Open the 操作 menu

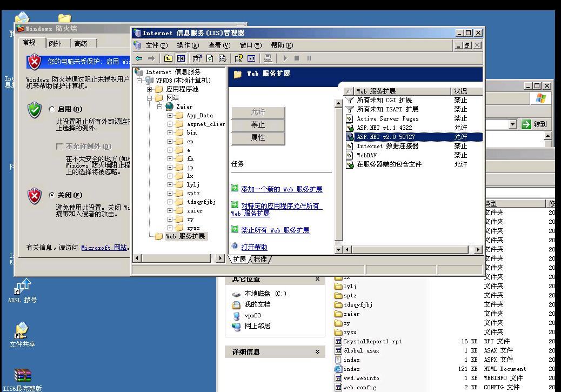(x=188, y=45)
